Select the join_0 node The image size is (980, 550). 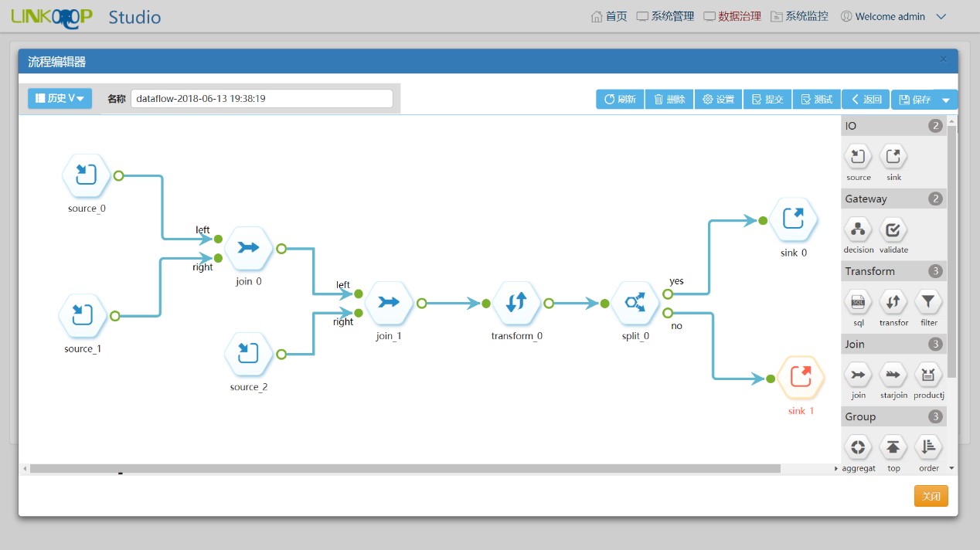249,248
